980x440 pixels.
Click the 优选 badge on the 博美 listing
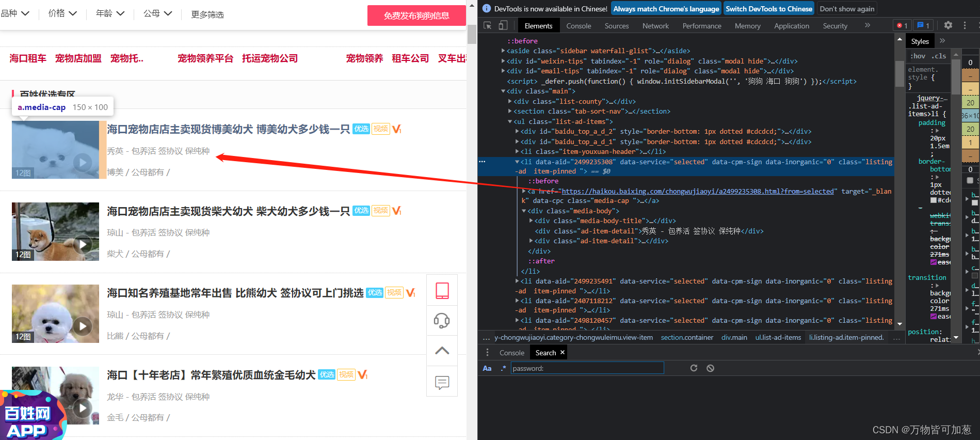pyautogui.click(x=361, y=129)
